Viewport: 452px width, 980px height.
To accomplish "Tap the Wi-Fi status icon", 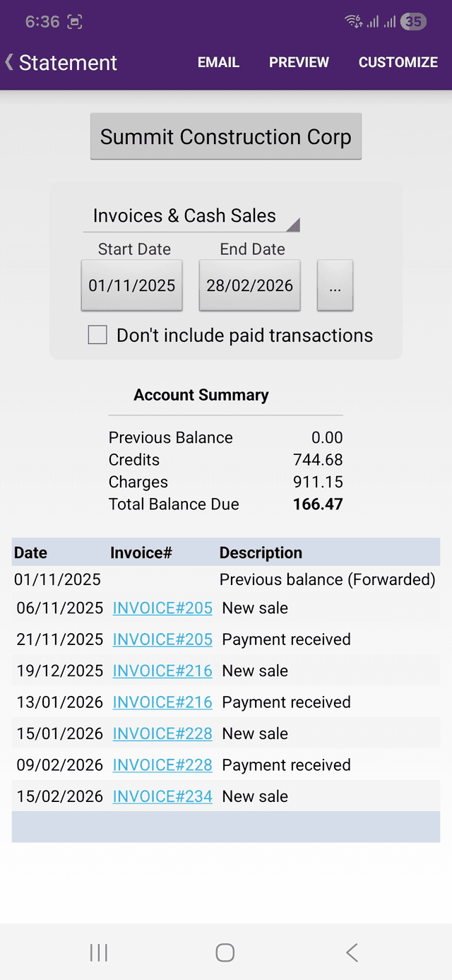I will tap(353, 22).
